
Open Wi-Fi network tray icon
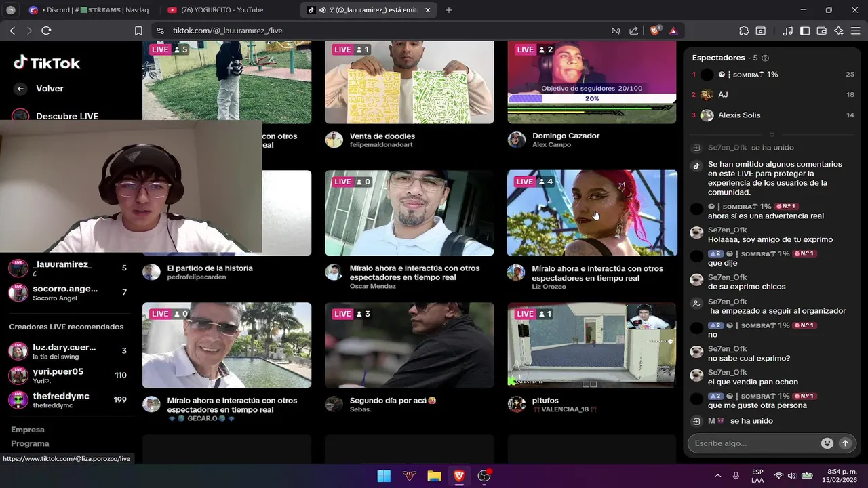click(x=778, y=476)
